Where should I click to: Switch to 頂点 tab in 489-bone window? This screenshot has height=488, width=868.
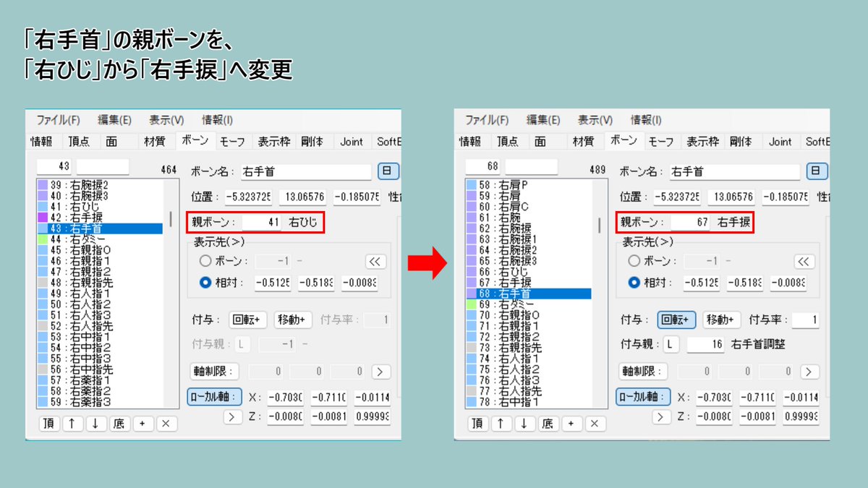coord(506,142)
